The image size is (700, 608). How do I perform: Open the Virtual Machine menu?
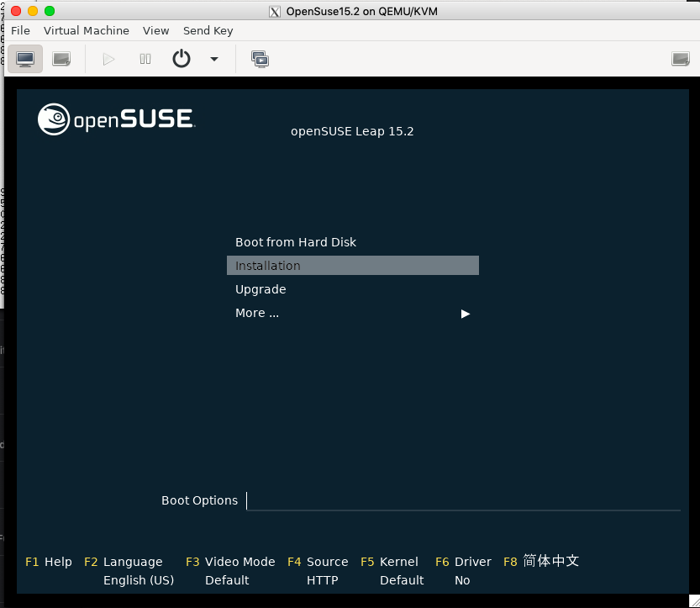pos(87,30)
